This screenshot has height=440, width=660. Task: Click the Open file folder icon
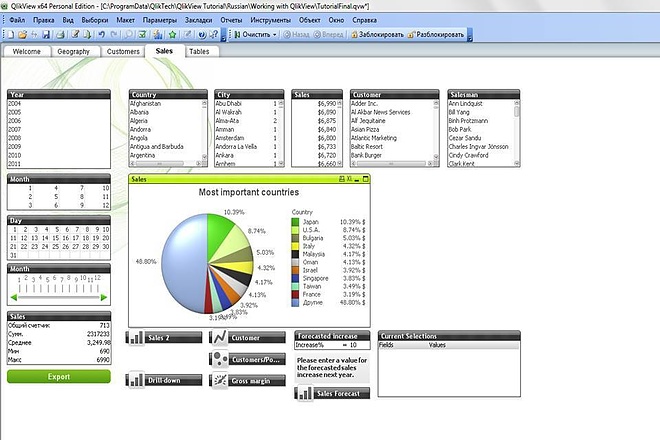click(22, 35)
